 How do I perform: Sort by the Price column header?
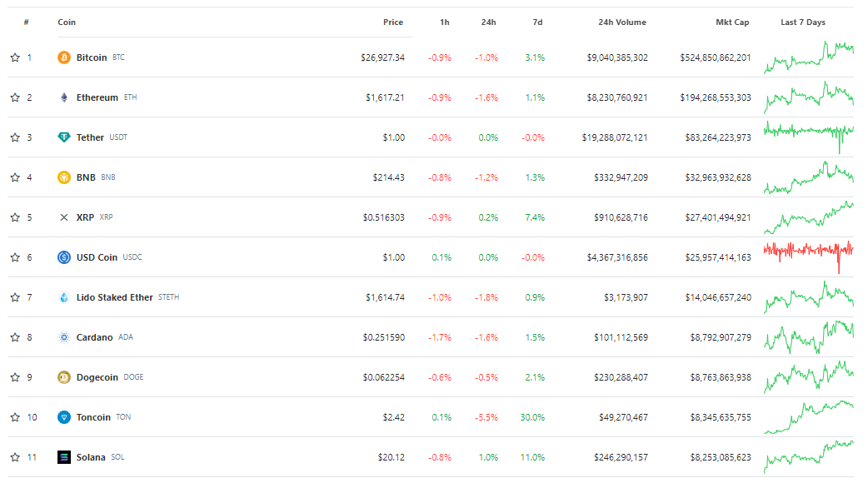click(x=393, y=22)
